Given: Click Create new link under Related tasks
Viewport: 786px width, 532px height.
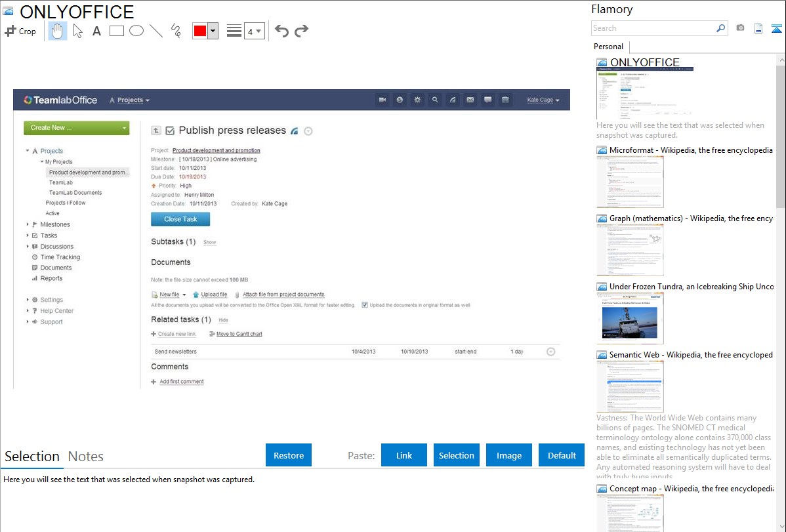Looking at the screenshot, I should [176, 334].
